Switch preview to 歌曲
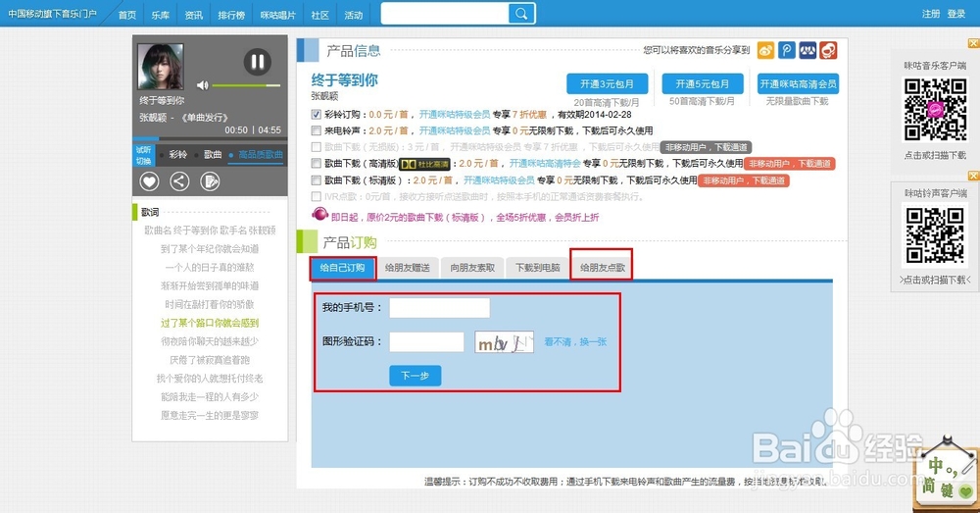 tap(213, 155)
